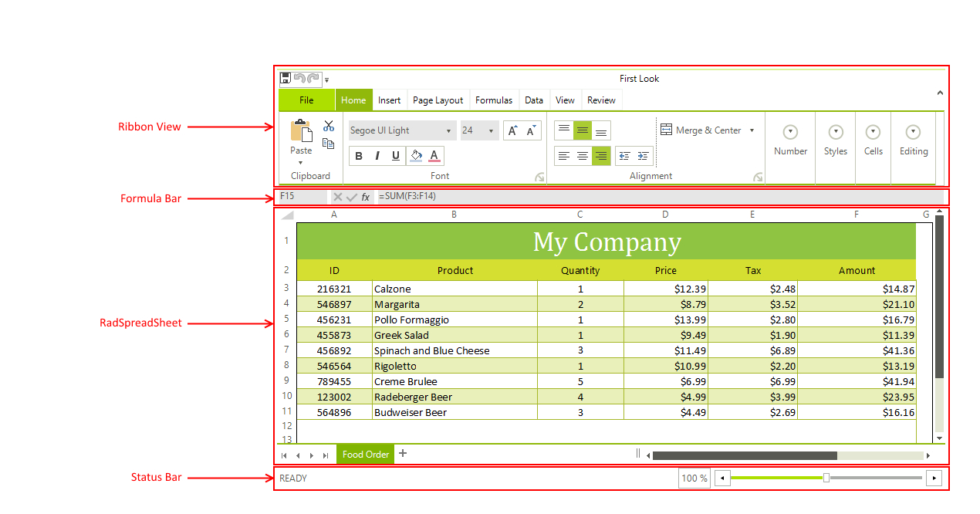Viewport: 980px width, 514px height.
Task: Expand the Number group dropdown
Action: [x=790, y=133]
